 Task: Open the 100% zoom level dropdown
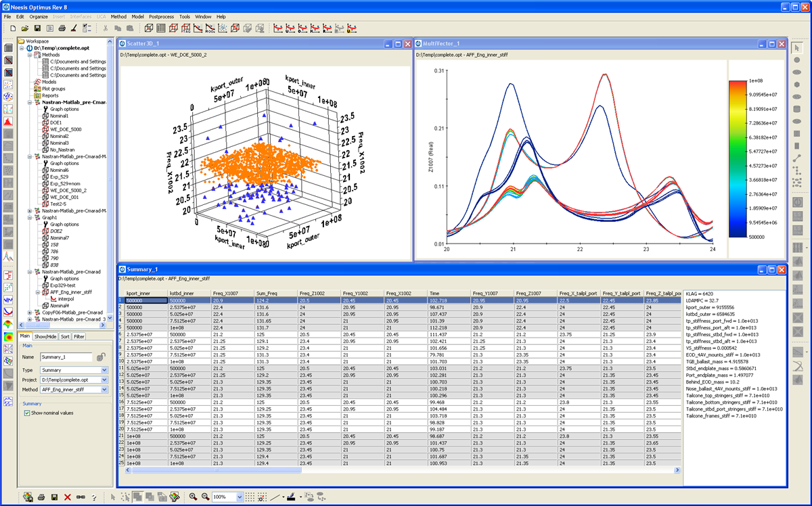(240, 497)
